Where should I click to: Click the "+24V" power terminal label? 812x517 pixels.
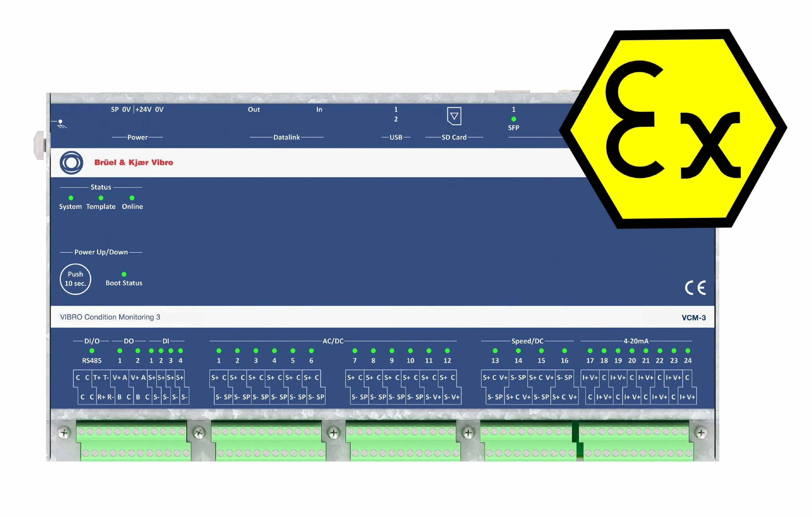pos(143,109)
